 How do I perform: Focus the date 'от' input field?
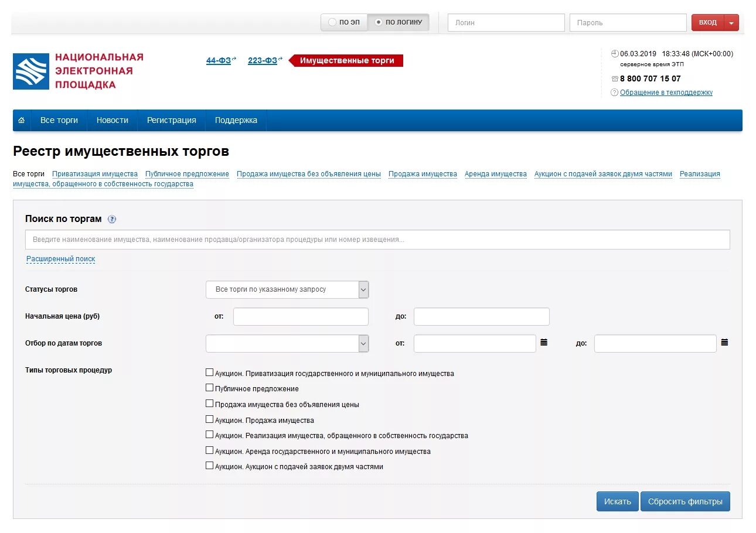pos(475,343)
